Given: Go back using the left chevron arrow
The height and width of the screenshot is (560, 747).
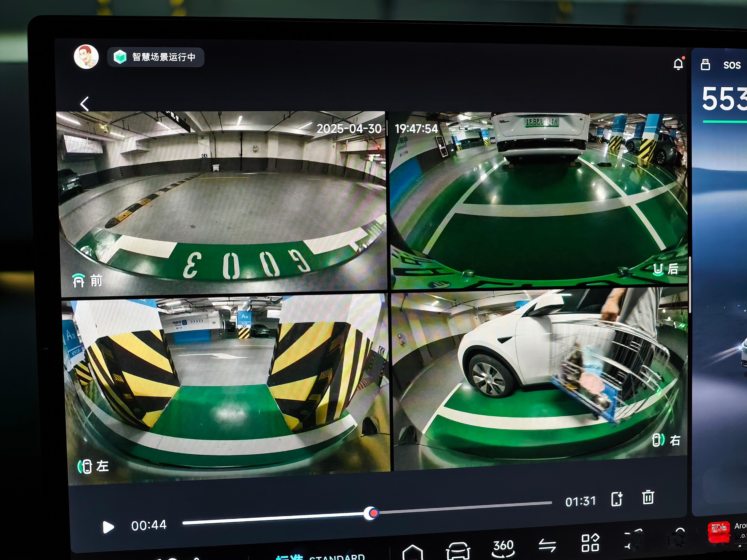Looking at the screenshot, I should [84, 104].
